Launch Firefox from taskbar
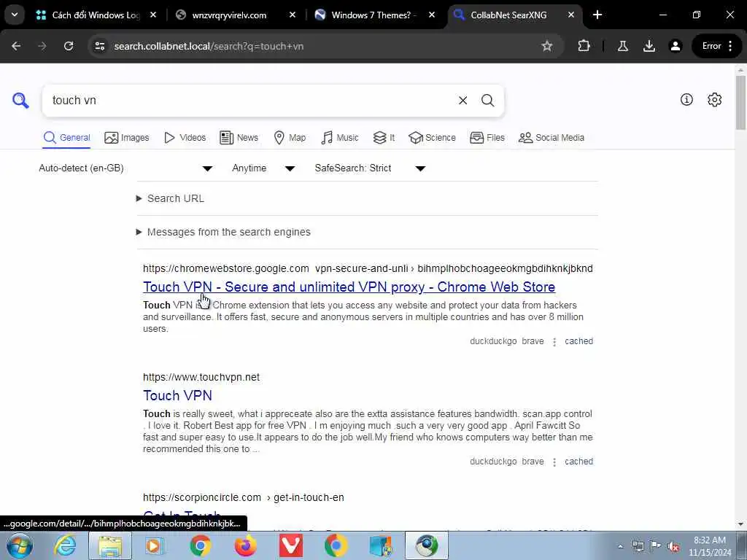 pyautogui.click(x=245, y=545)
